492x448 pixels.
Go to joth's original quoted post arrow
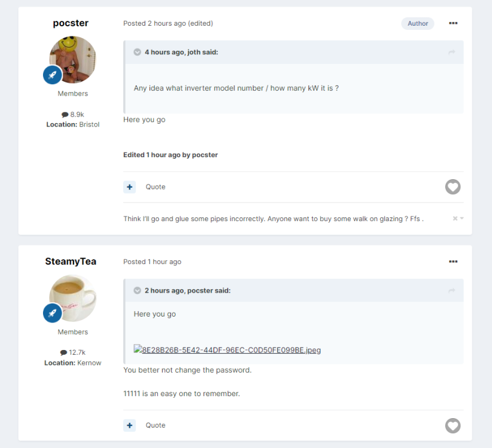[451, 52]
